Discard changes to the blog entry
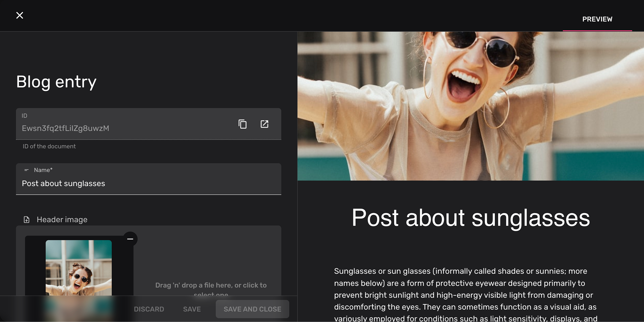 pyautogui.click(x=149, y=309)
